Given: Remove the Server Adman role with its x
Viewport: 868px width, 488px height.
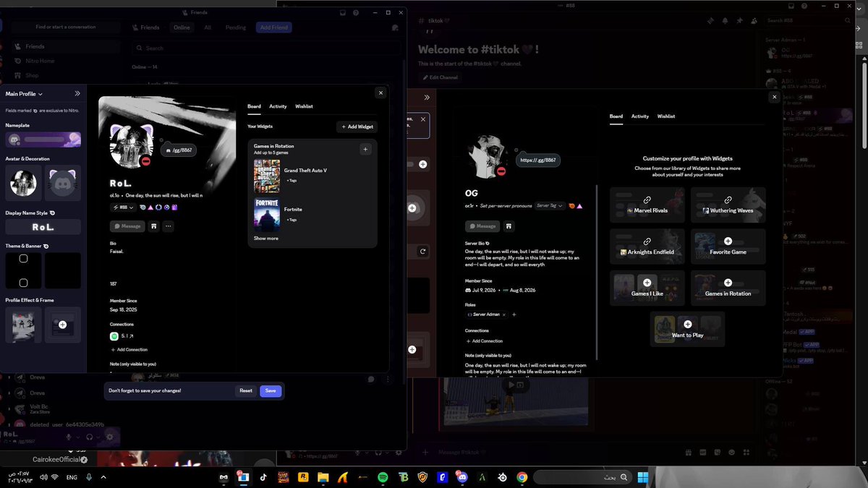Looking at the screenshot, I should [x=504, y=314].
